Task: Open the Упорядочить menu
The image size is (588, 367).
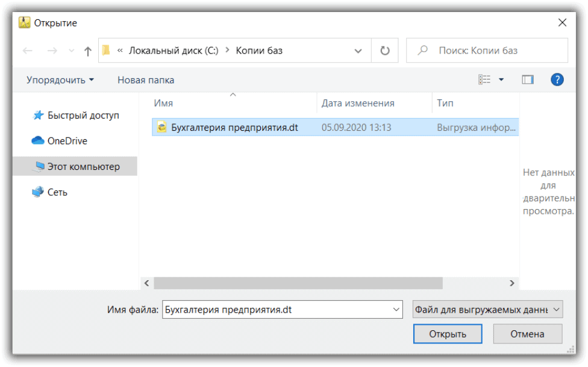Action: click(60, 80)
